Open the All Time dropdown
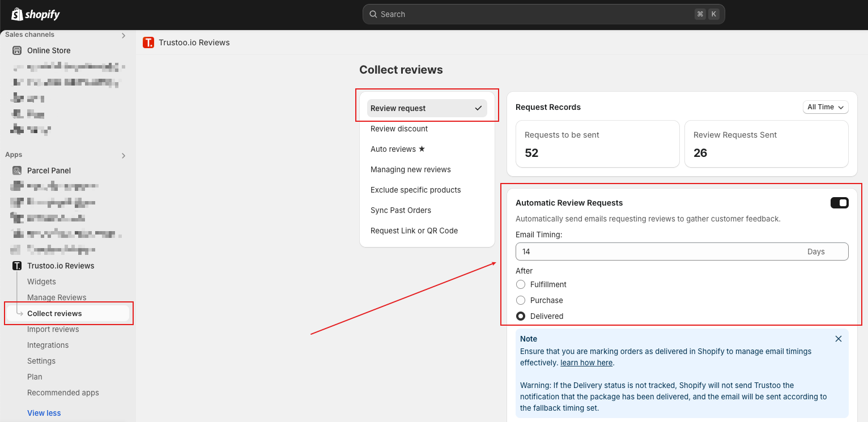The width and height of the screenshot is (868, 422). (x=826, y=107)
